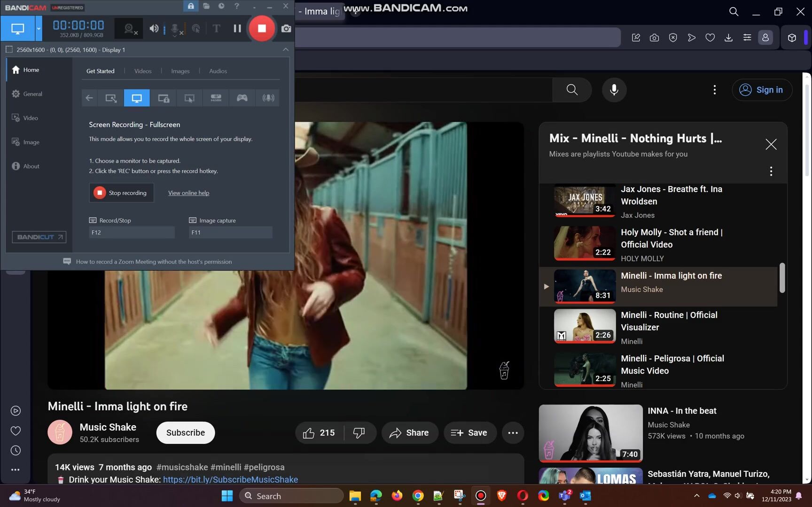Toggle text overlay T icon in Bandicam

click(216, 29)
